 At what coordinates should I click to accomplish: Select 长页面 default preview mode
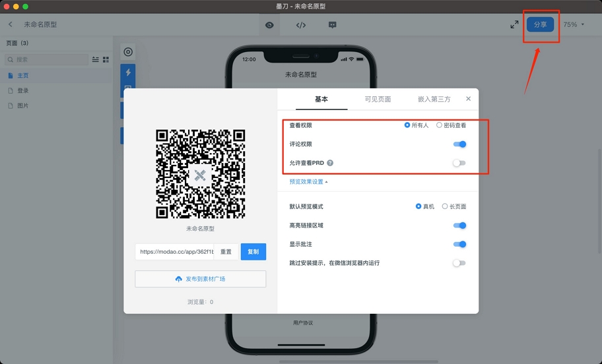pyautogui.click(x=454, y=206)
